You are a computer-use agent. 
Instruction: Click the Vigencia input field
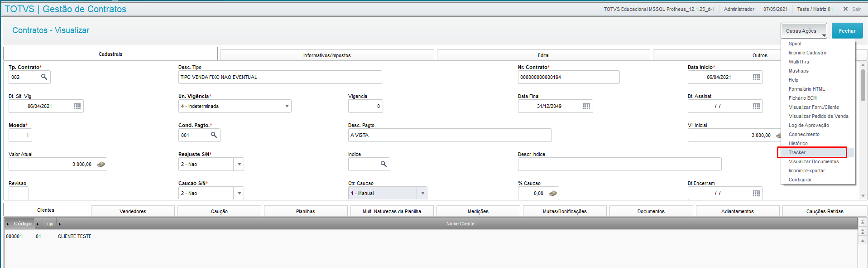pos(365,106)
